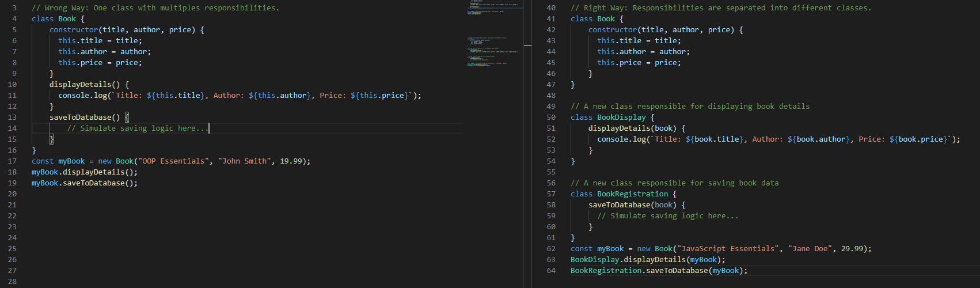This screenshot has width=980, height=288.
Task: Select line number 17 in left editor
Action: [x=12, y=161]
